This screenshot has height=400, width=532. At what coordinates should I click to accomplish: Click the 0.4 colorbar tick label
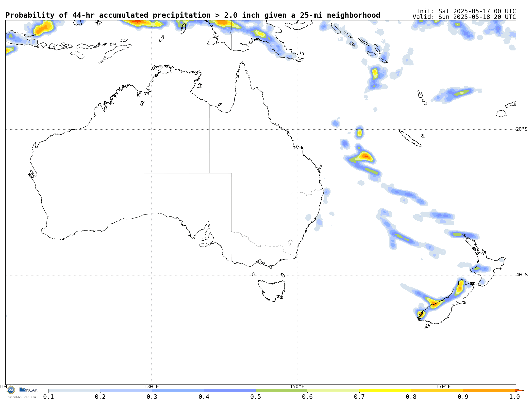pyautogui.click(x=204, y=397)
